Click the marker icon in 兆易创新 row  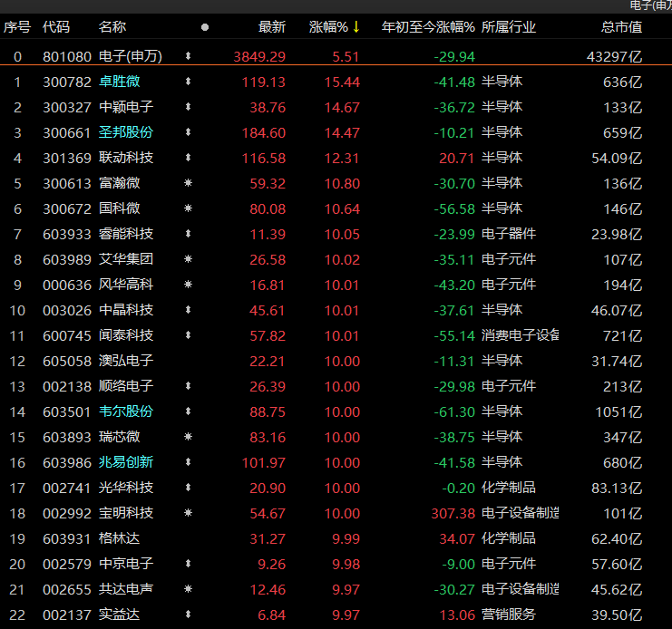click(x=188, y=462)
